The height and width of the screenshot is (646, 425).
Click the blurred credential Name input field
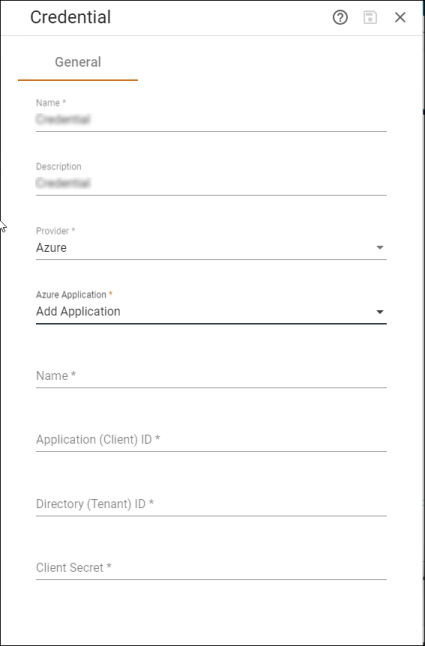(211, 120)
